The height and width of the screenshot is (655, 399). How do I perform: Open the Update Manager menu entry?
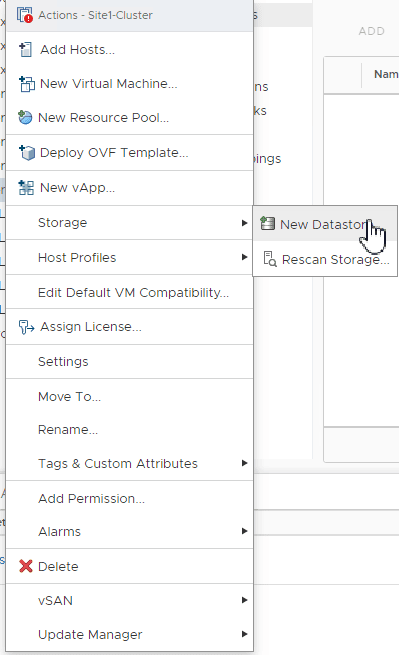click(x=130, y=635)
